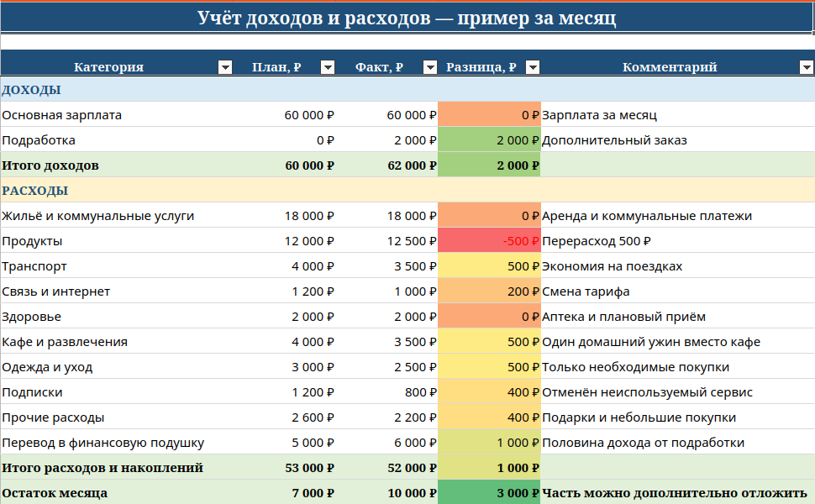
Task: Select the 'Подписки' category cell
Action: (117, 392)
